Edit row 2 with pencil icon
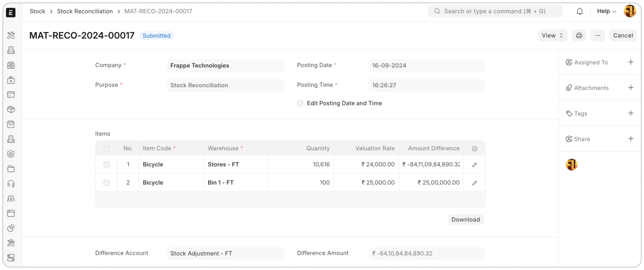Screen dimensions: 644x270 tap(474, 183)
